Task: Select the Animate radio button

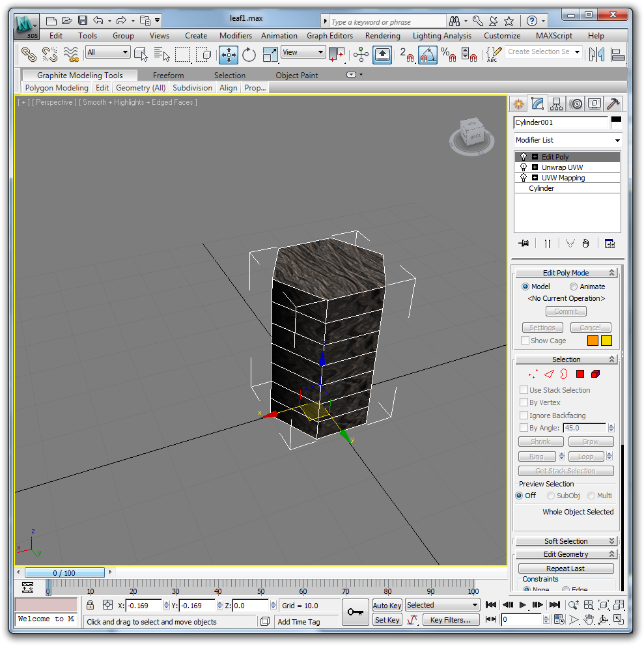Action: (x=574, y=287)
